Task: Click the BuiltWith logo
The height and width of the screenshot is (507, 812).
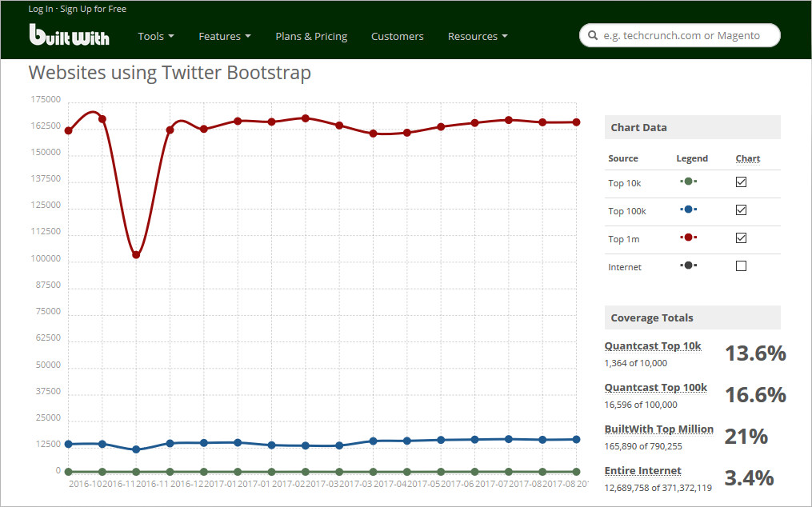Action: (x=70, y=35)
